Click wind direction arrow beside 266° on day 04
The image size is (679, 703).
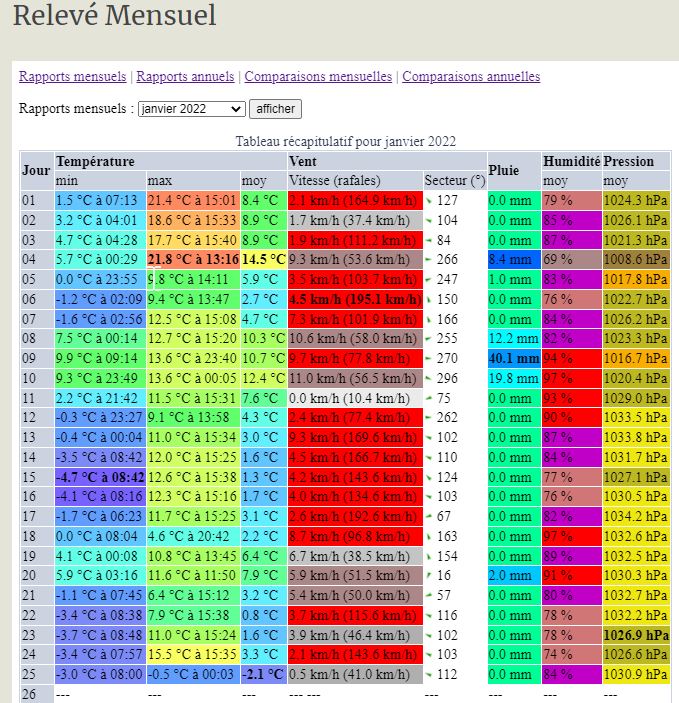coord(429,259)
